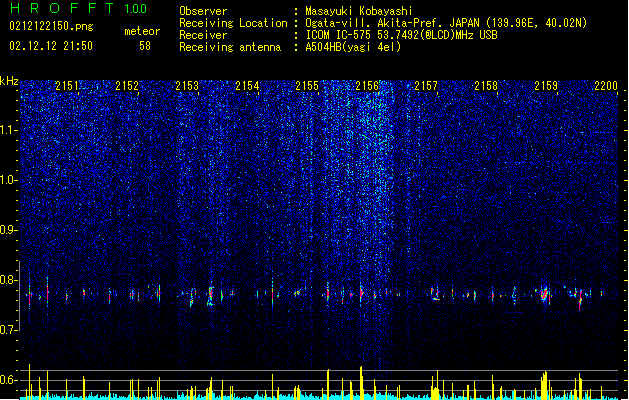
Task: Select the Ogata-vill. Akita-Pref. JAPAN location text
Action: (x=446, y=23)
